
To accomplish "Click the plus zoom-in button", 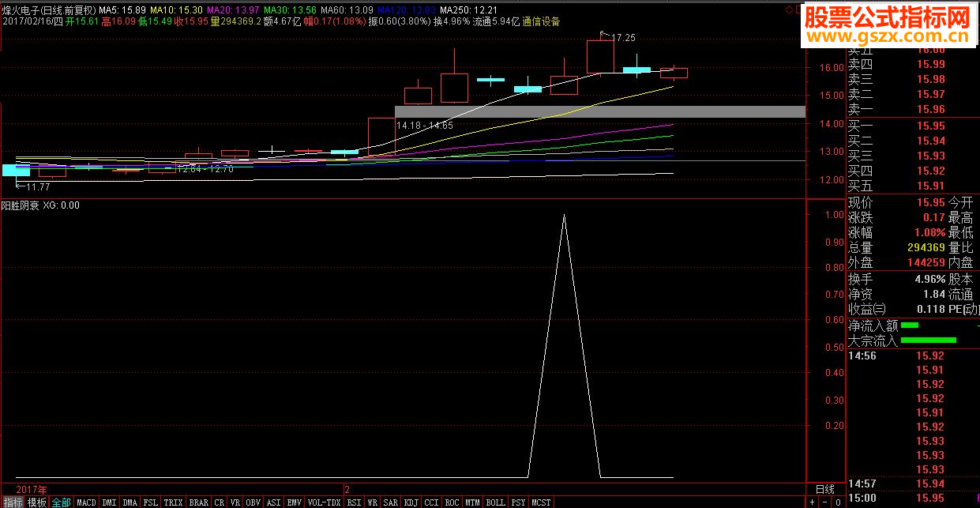I will click(x=812, y=502).
